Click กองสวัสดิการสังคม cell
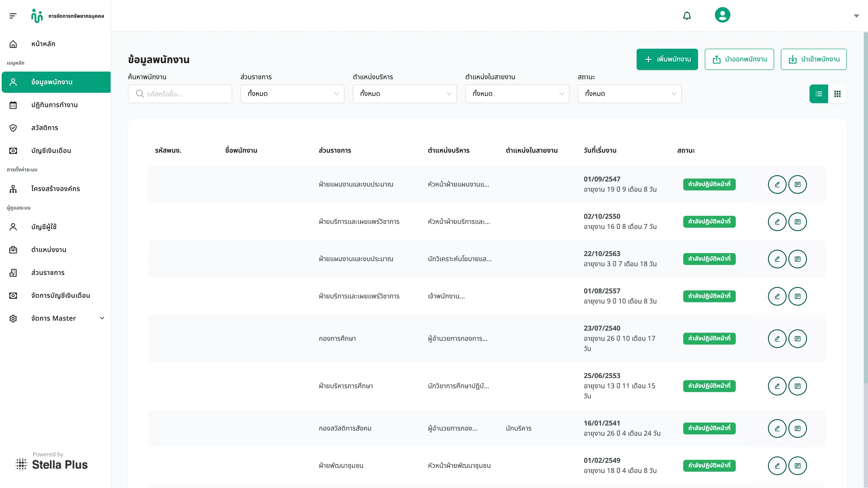The height and width of the screenshot is (488, 868). (345, 428)
